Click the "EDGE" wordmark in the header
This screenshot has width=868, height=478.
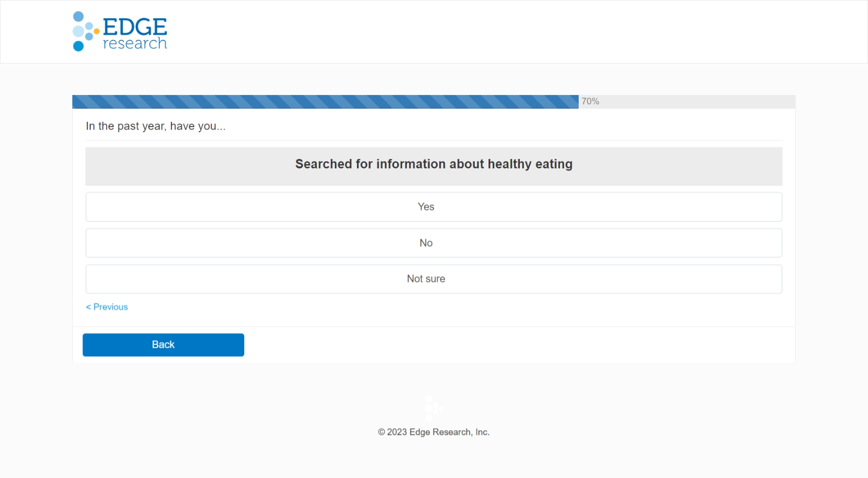click(x=135, y=27)
